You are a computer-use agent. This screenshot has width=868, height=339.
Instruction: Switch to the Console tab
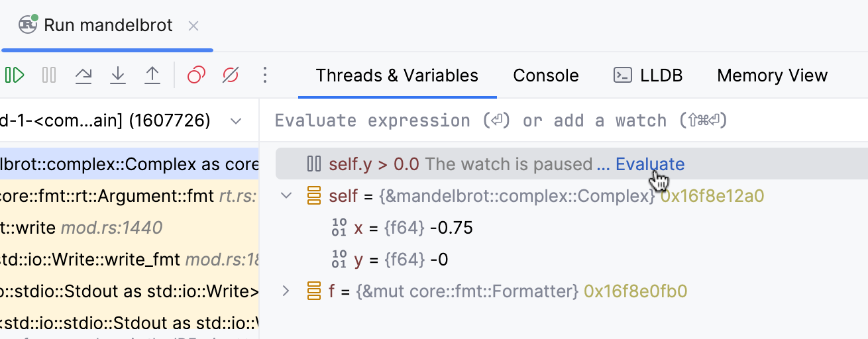[x=546, y=75]
